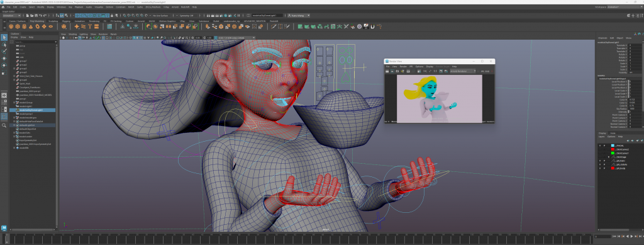Viewport: 644px width, 245px height.
Task: Toggle visibility V of the top display layer
Action: [599, 145]
